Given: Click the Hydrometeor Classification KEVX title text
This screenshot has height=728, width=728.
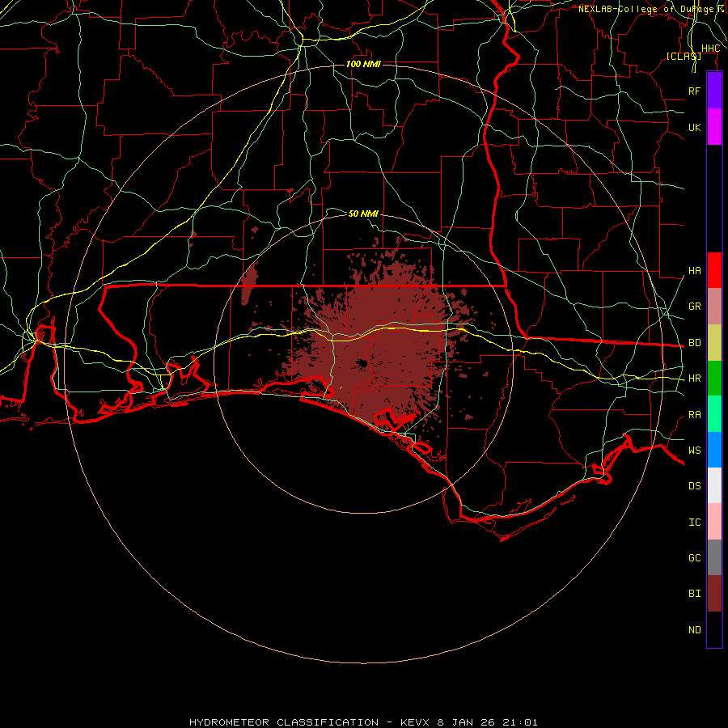Looking at the screenshot, I should click(363, 722).
